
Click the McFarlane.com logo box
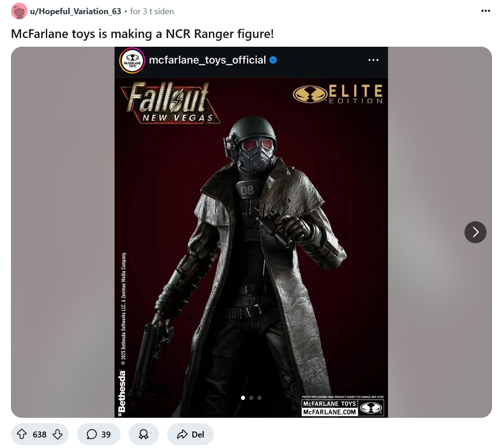point(343,408)
